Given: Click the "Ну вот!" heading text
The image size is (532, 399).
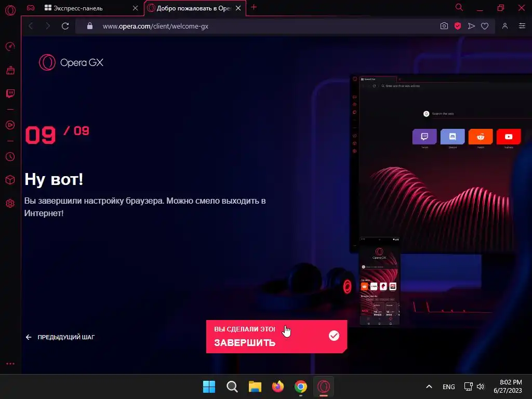Looking at the screenshot, I should pos(54,179).
